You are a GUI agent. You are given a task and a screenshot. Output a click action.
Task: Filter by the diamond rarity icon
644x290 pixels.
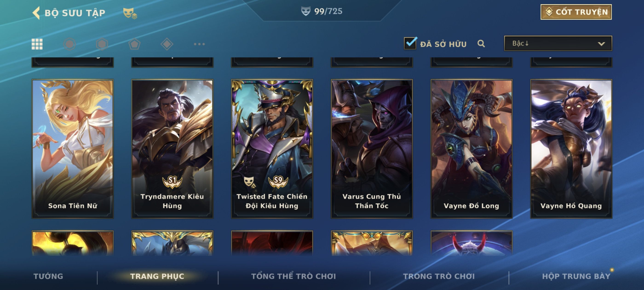click(x=167, y=44)
